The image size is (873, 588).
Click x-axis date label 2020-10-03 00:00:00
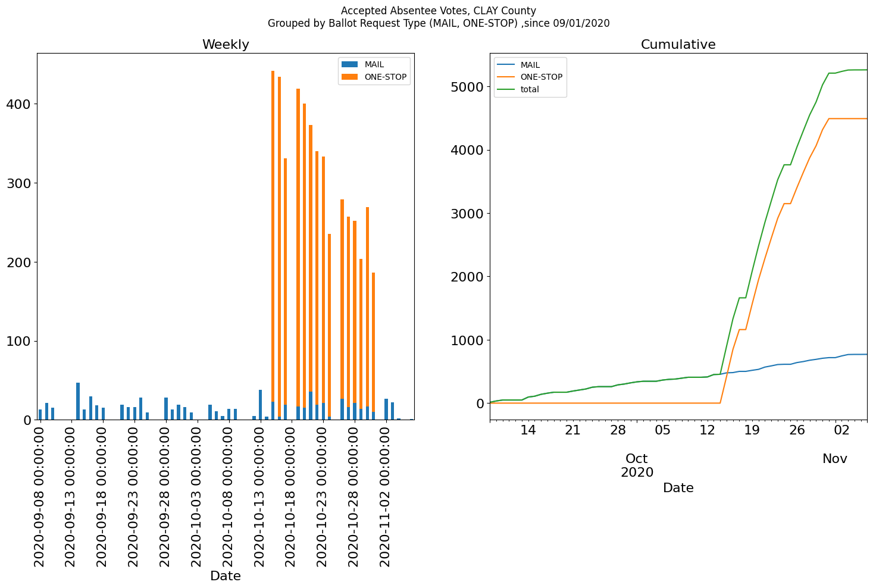point(197,496)
